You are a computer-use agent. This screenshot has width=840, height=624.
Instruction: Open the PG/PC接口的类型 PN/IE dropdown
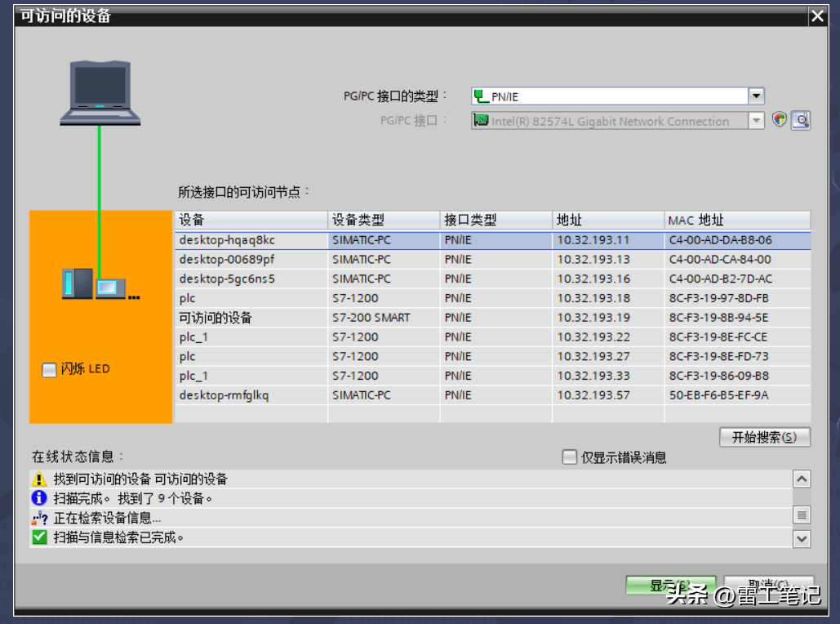pos(756,96)
